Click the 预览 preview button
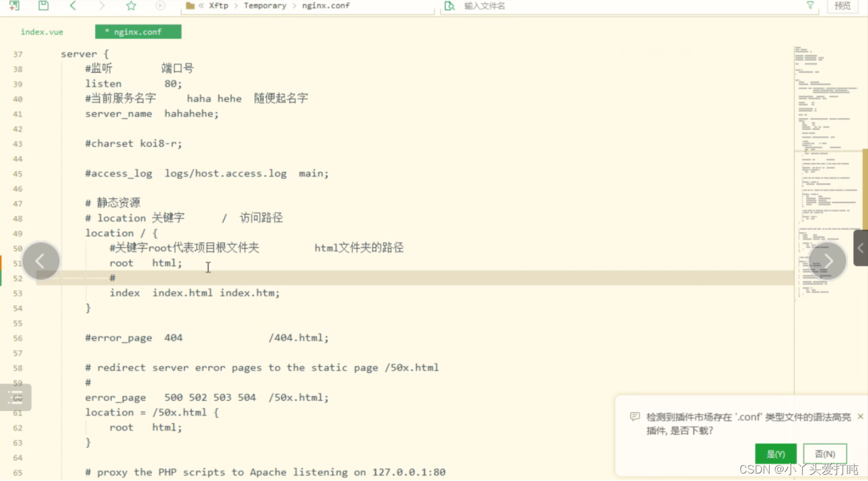Screen dimensions: 868x481 pyautogui.click(x=843, y=6)
